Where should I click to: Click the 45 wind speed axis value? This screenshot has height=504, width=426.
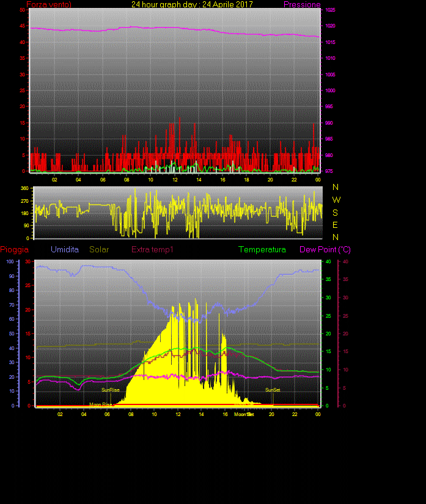(x=22, y=26)
